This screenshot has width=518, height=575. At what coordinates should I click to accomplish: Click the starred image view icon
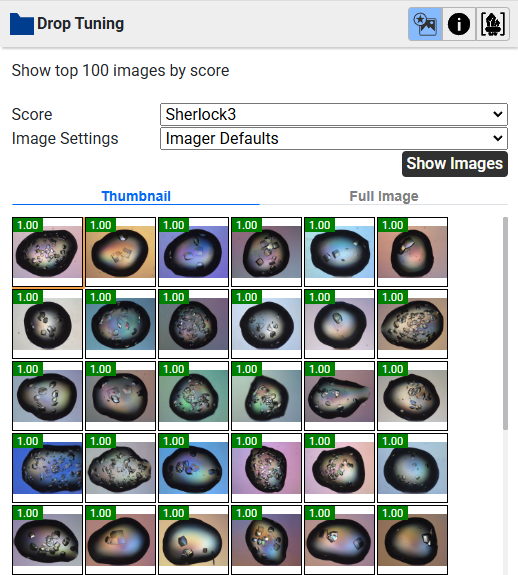click(x=425, y=24)
